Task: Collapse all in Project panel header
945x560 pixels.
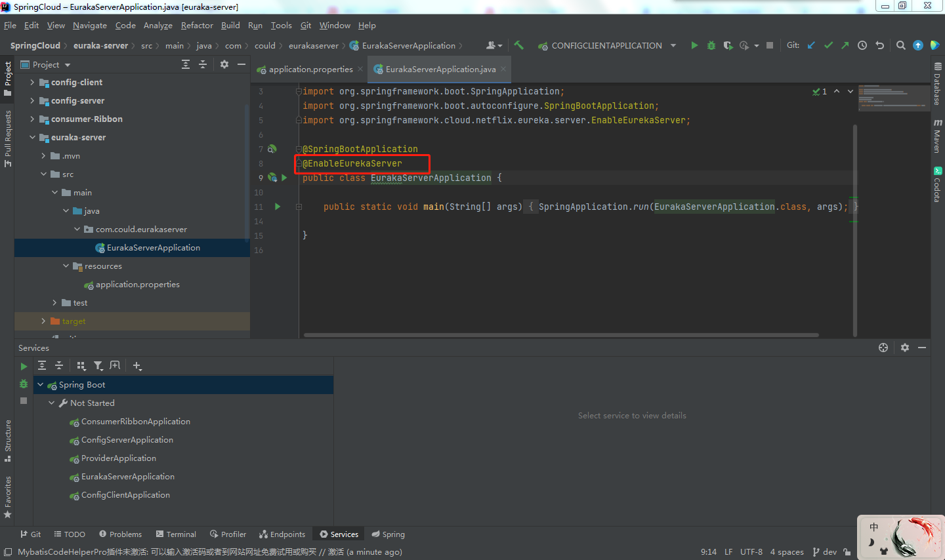Action: click(203, 64)
